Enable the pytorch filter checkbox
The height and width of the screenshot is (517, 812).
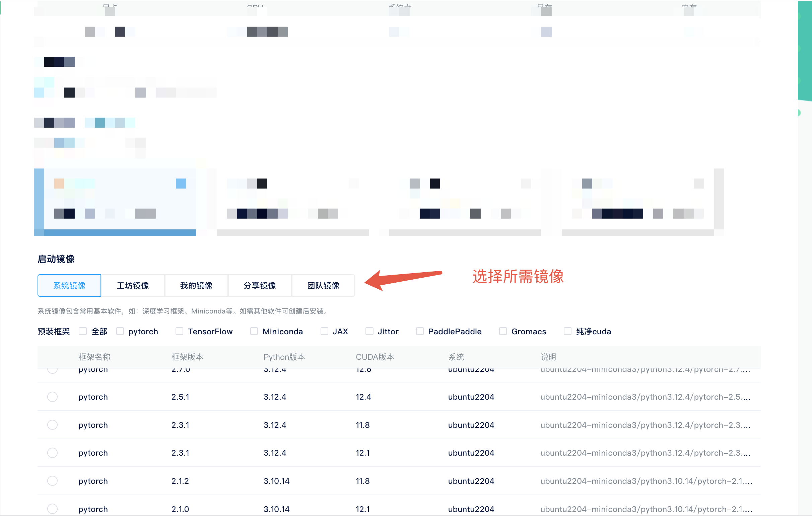click(x=120, y=331)
